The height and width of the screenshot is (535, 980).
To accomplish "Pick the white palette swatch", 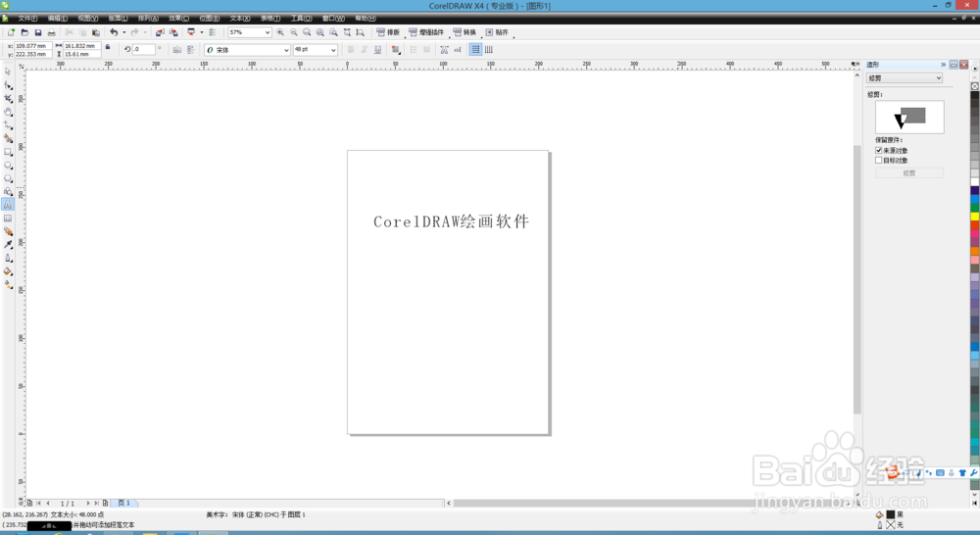I will click(974, 182).
